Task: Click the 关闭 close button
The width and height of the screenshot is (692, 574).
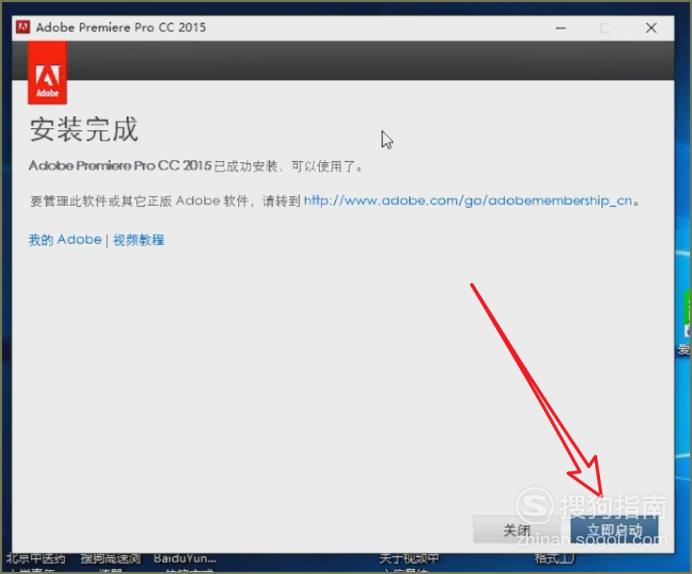Action: [x=517, y=529]
